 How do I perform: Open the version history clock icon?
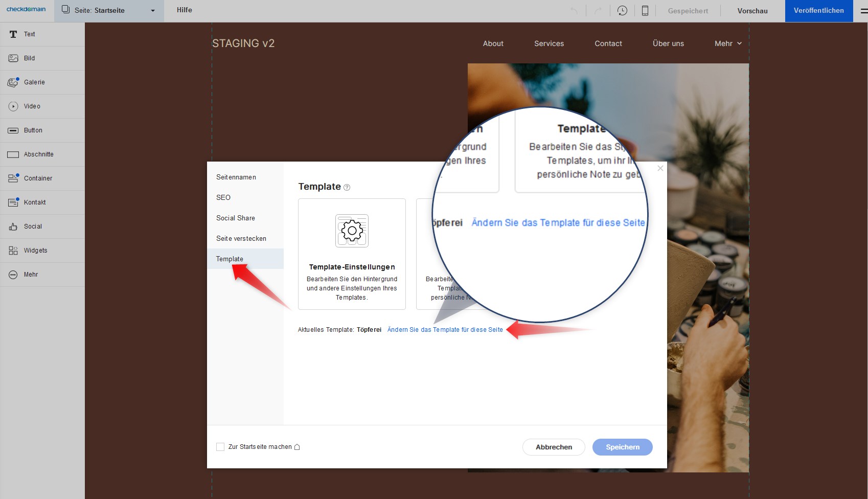point(622,11)
